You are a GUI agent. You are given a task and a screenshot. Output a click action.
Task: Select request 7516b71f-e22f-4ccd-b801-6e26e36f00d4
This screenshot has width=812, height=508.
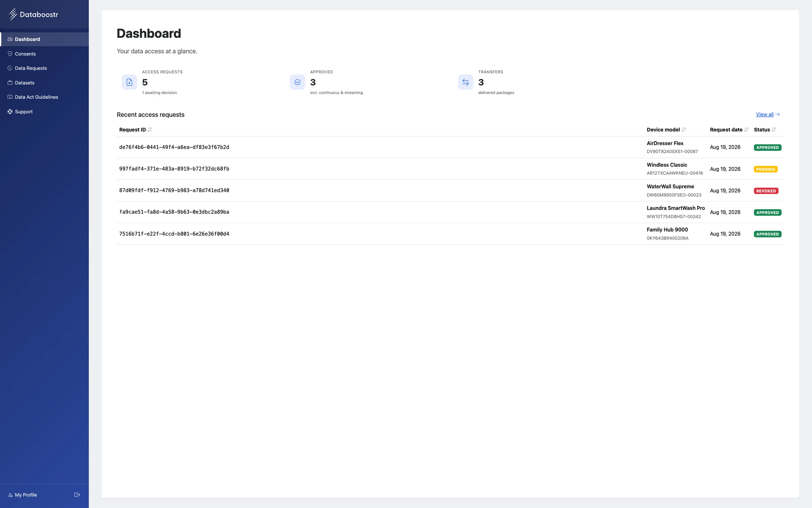tap(174, 234)
